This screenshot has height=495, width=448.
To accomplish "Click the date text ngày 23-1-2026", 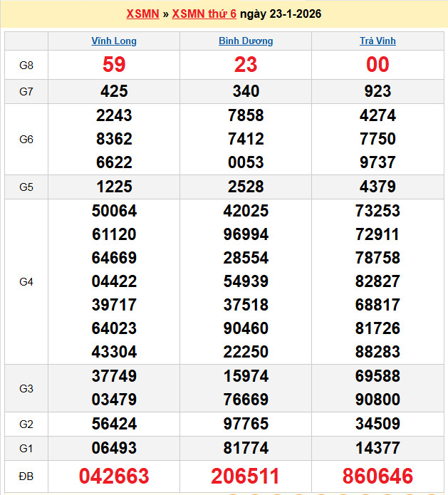I will click(281, 14).
